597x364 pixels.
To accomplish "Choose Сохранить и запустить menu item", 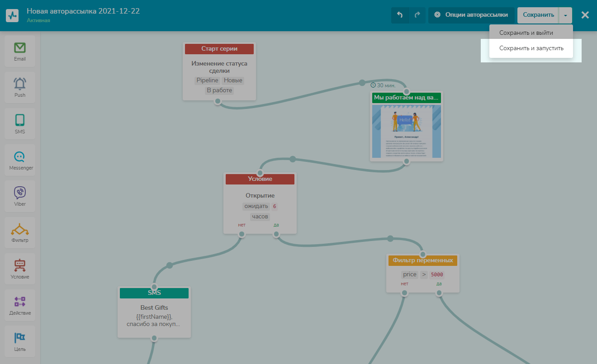I will pyautogui.click(x=531, y=48).
